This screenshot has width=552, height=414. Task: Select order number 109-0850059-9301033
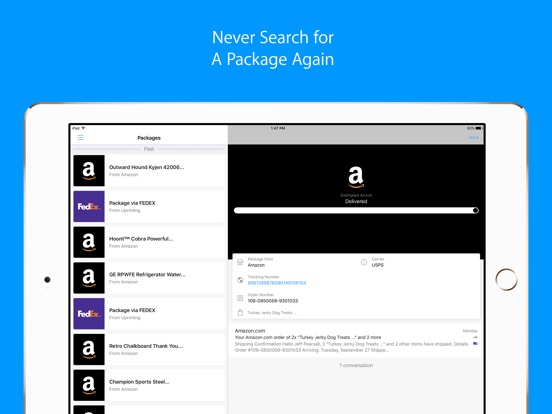click(x=273, y=301)
